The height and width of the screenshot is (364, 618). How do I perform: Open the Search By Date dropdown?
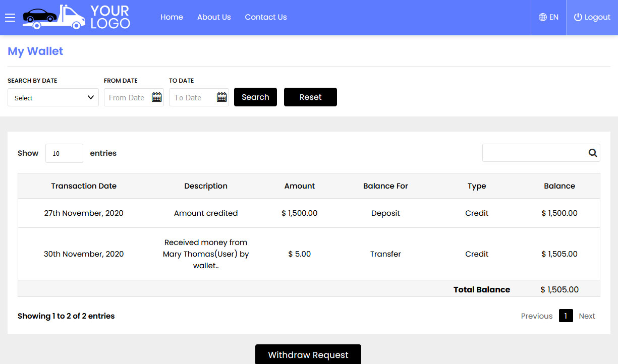(53, 97)
